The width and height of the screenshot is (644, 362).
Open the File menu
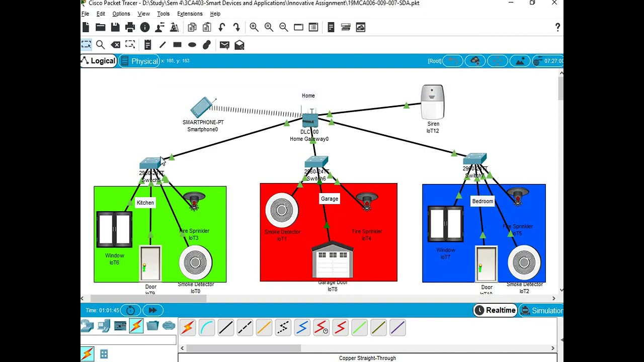click(85, 14)
